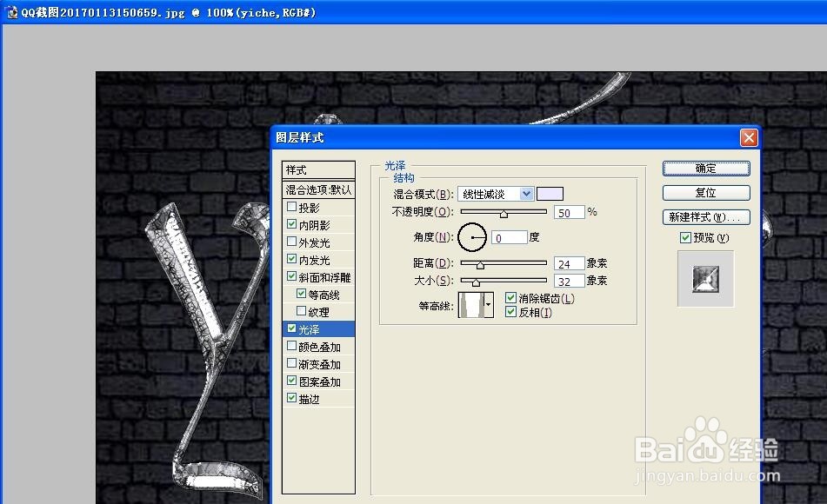Uncheck the 图案叠加 pattern overlay checkbox
827x504 pixels.
pos(291,381)
